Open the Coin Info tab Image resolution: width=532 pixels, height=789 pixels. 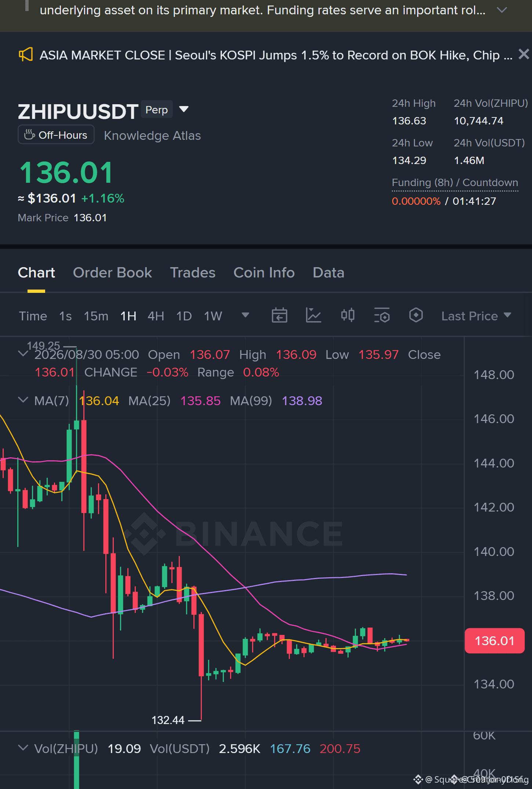264,273
